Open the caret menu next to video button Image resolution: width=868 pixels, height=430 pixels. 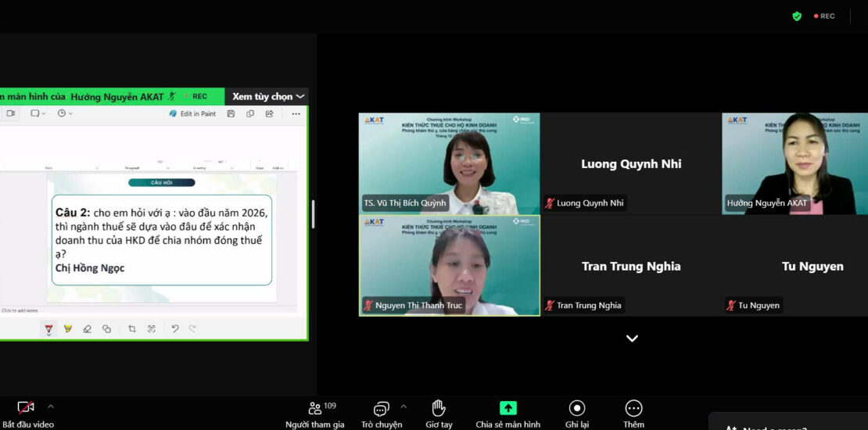(x=51, y=407)
